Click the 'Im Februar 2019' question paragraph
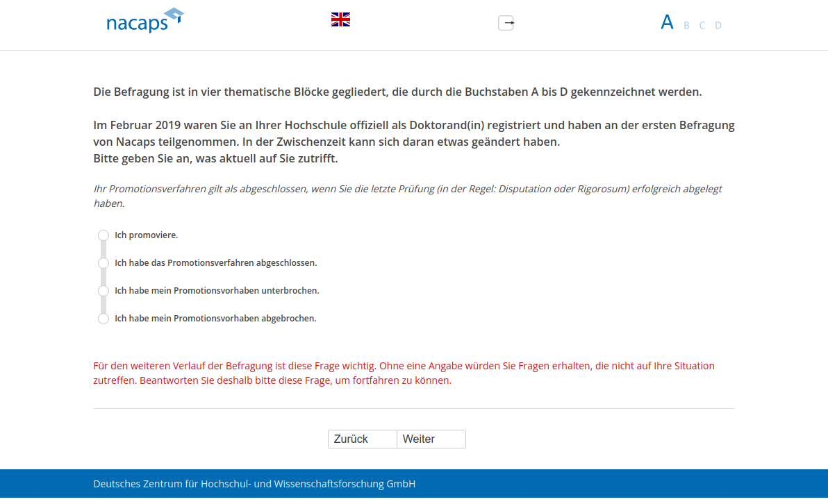Viewport: 828px width, 504px height. pos(413,133)
